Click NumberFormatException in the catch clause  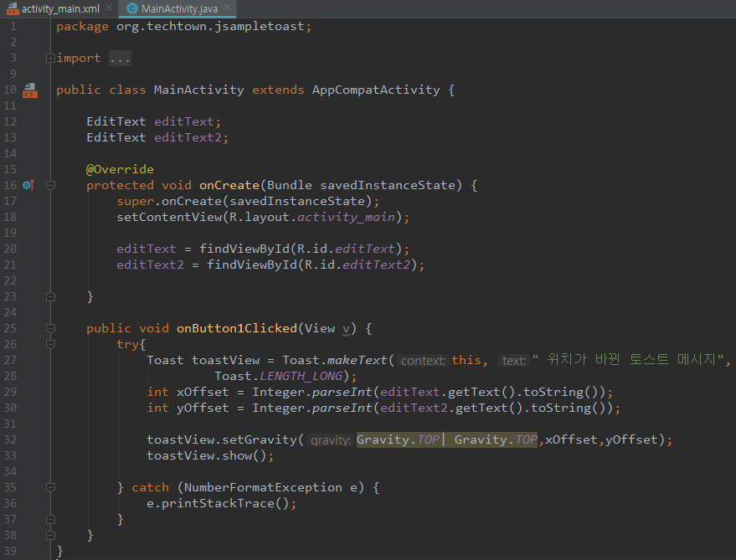point(263,487)
